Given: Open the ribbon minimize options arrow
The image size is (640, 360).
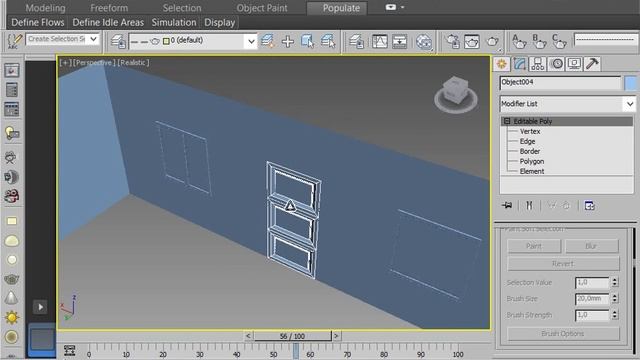Looking at the screenshot, I should (x=402, y=7).
